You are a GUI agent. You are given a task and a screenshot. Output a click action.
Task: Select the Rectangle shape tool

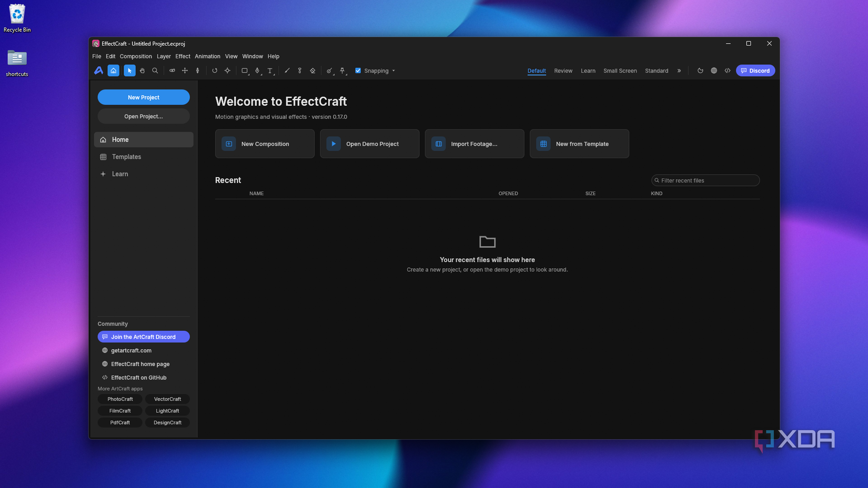coord(245,70)
